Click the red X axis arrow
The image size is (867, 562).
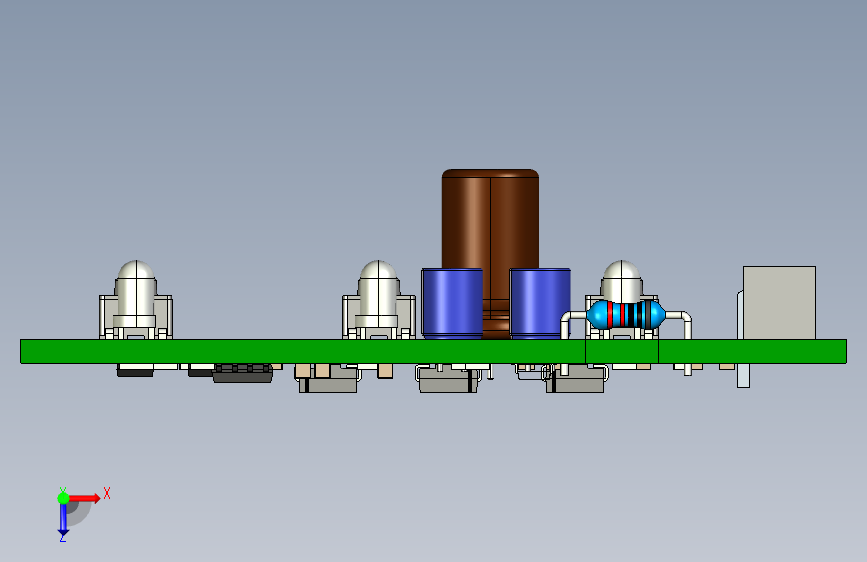pyautogui.click(x=84, y=498)
